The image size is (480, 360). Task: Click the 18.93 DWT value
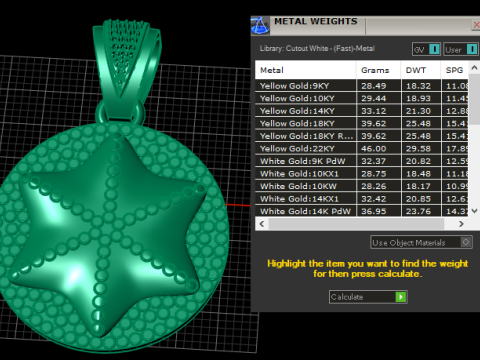click(x=418, y=98)
